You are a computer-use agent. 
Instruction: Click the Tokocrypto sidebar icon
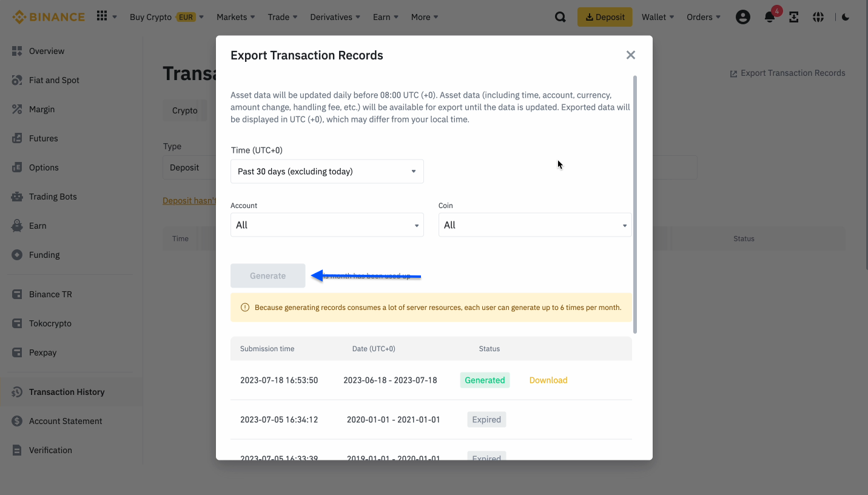pyautogui.click(x=17, y=323)
